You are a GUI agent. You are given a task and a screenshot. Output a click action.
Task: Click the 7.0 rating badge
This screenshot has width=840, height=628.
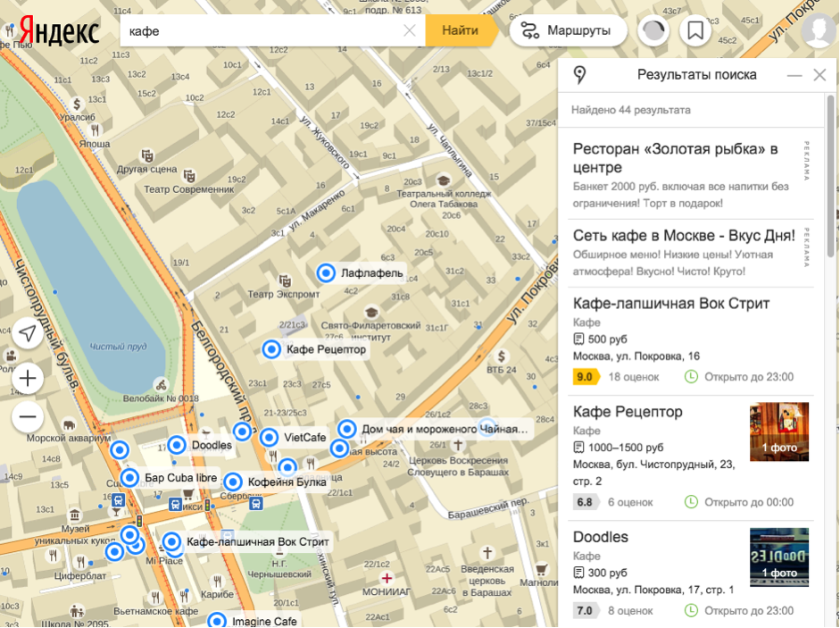586,611
